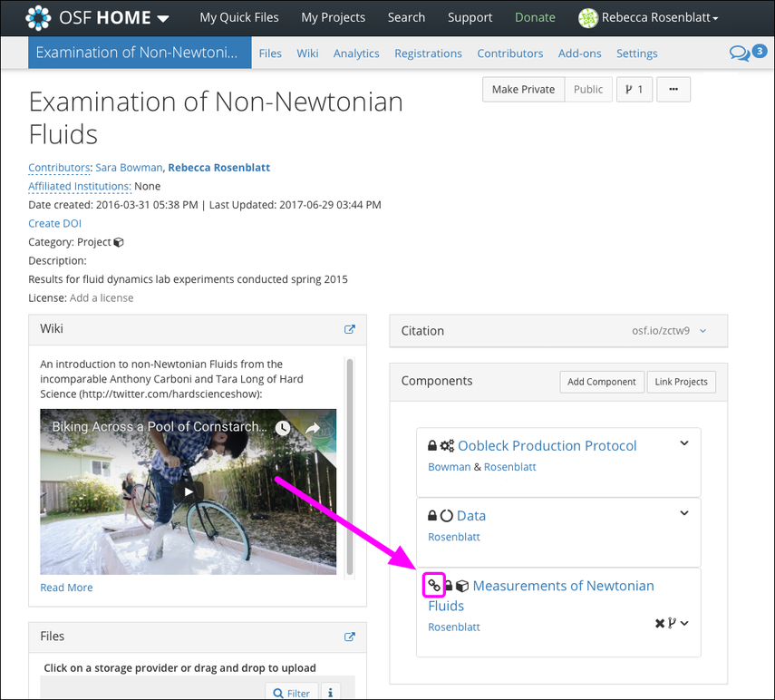
Task: Open Measurements of Newtonian Fluids link
Action: coord(541,596)
